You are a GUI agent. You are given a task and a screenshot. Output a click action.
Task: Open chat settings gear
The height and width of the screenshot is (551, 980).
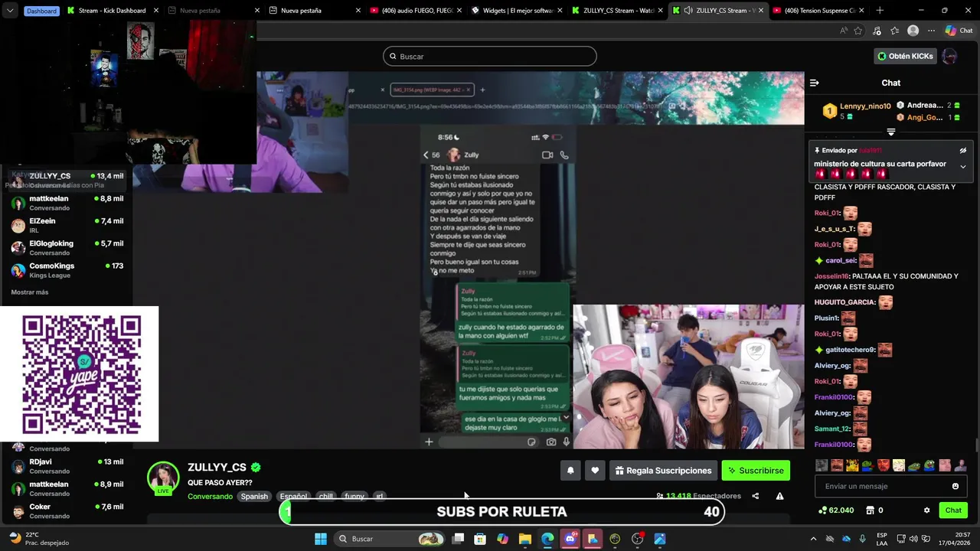(x=926, y=510)
